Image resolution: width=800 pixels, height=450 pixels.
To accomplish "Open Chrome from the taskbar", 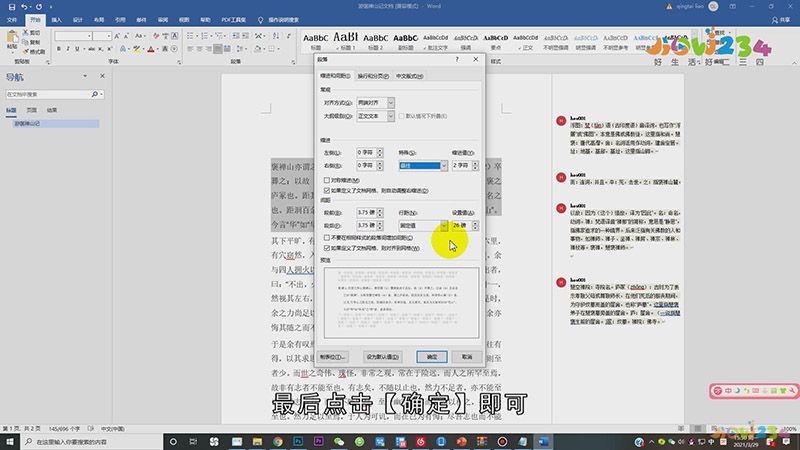I will point(278,441).
